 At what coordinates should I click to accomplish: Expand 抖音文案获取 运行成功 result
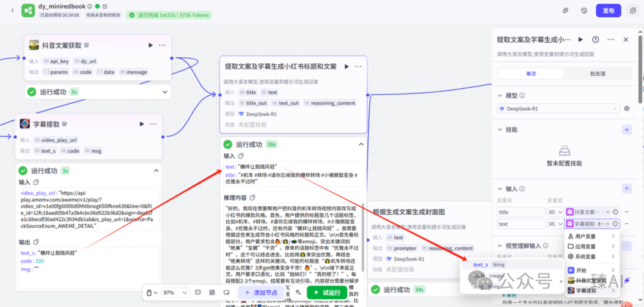point(165,92)
